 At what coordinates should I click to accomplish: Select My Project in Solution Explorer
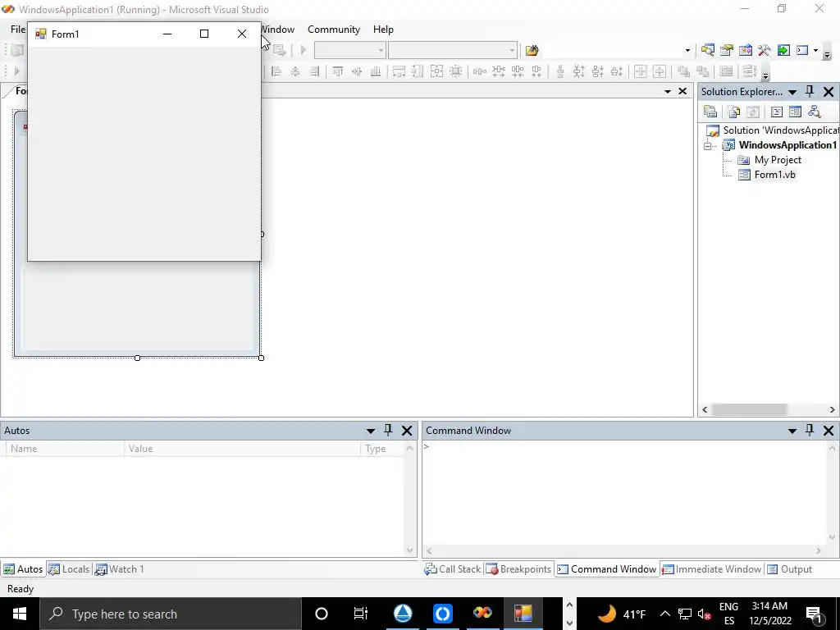(769, 160)
